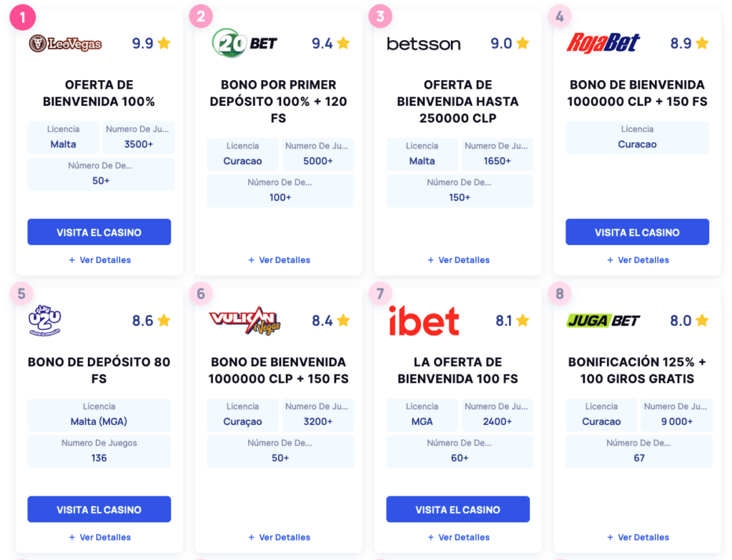Click the star next to ibet 8.1
Image resolution: width=732 pixels, height=560 pixels.
click(523, 321)
